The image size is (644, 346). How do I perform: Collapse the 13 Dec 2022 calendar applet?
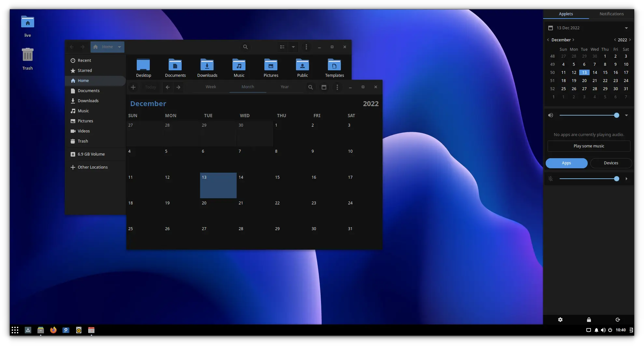point(626,28)
